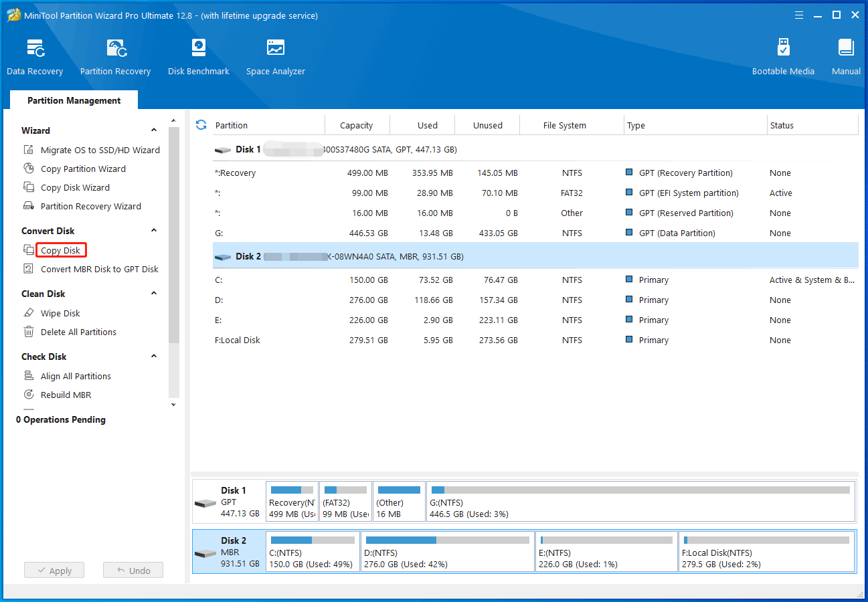Select E:(NTFS) block in disk map
Screen dimensions: 868x602
(606, 552)
